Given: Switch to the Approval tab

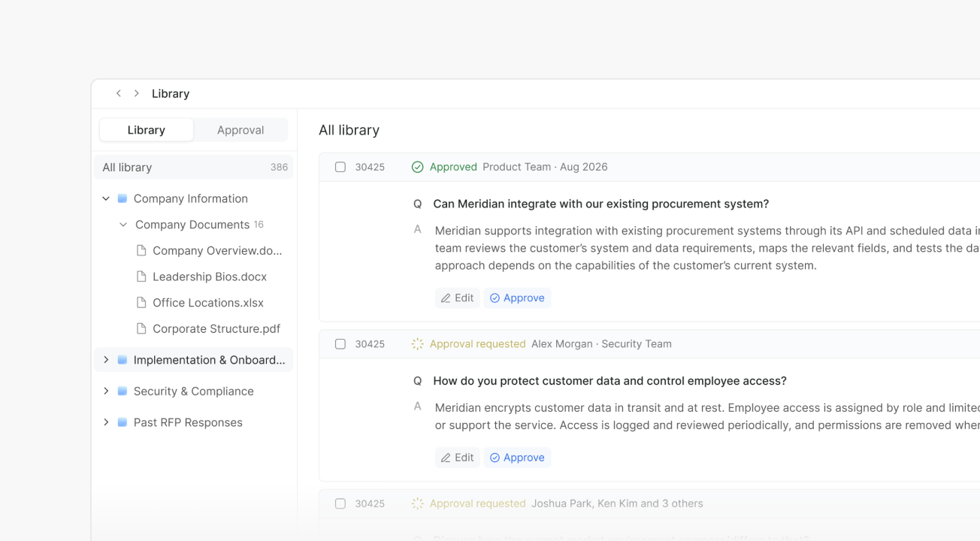Looking at the screenshot, I should (240, 130).
